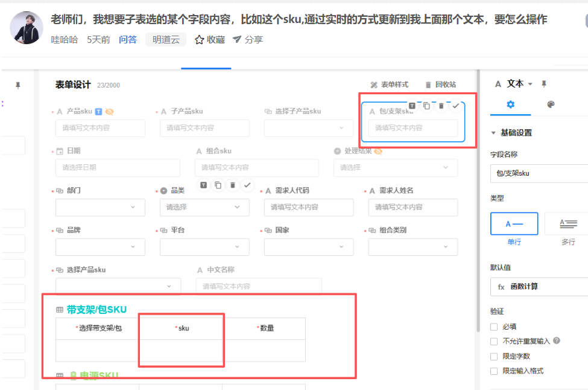Click the trash icon above 包/支架sku field

[441, 106]
